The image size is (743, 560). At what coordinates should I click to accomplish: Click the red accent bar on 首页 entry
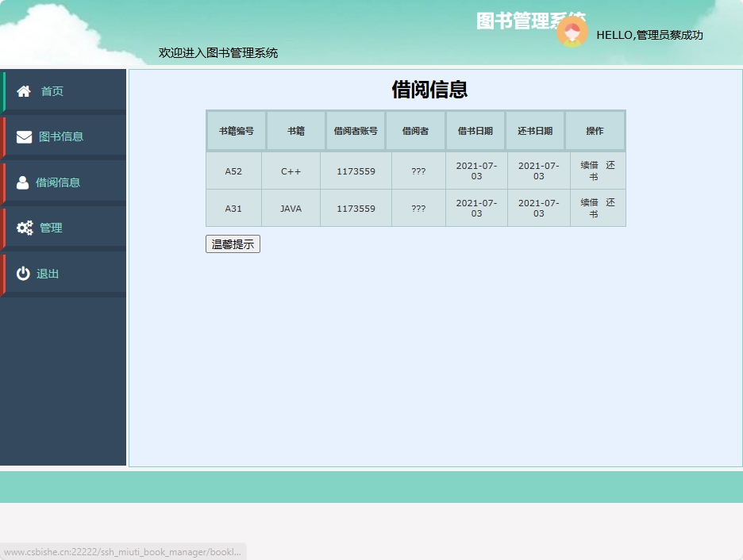coord(2,90)
